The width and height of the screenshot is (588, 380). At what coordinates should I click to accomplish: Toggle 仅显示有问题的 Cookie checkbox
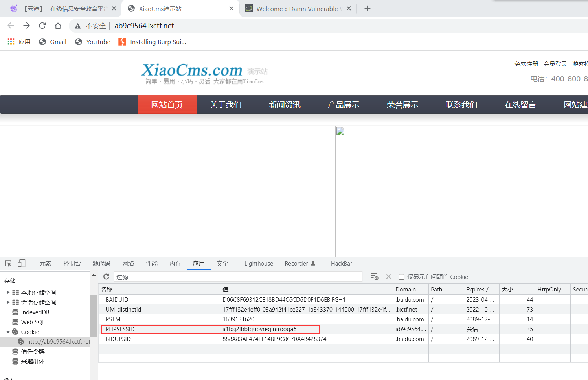[x=401, y=277]
